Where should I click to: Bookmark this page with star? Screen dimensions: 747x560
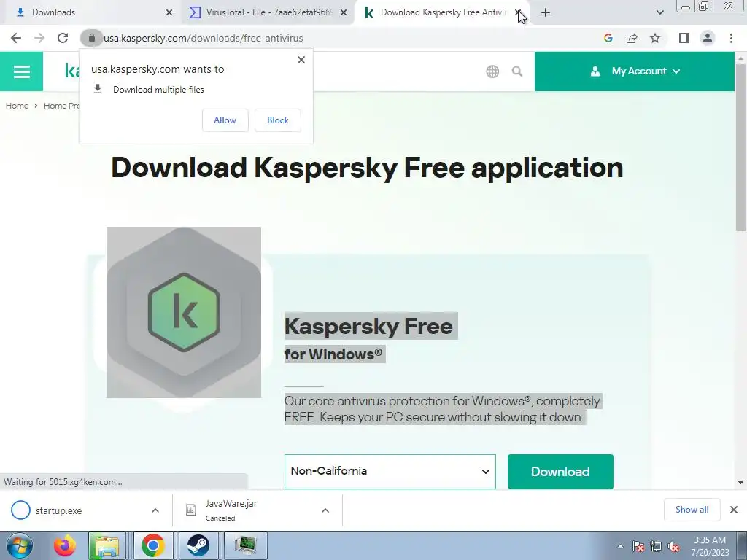coord(655,38)
